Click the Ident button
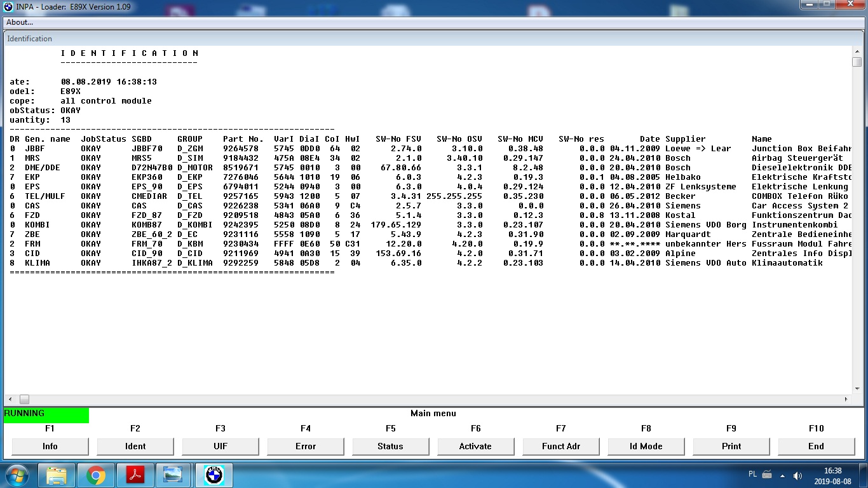This screenshot has width=868, height=488. tap(135, 446)
